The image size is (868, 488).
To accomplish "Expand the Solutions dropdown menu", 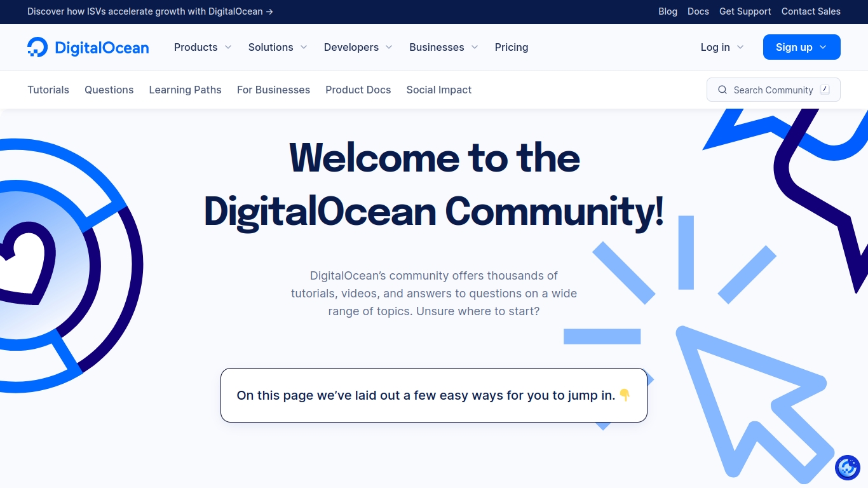I will (278, 47).
